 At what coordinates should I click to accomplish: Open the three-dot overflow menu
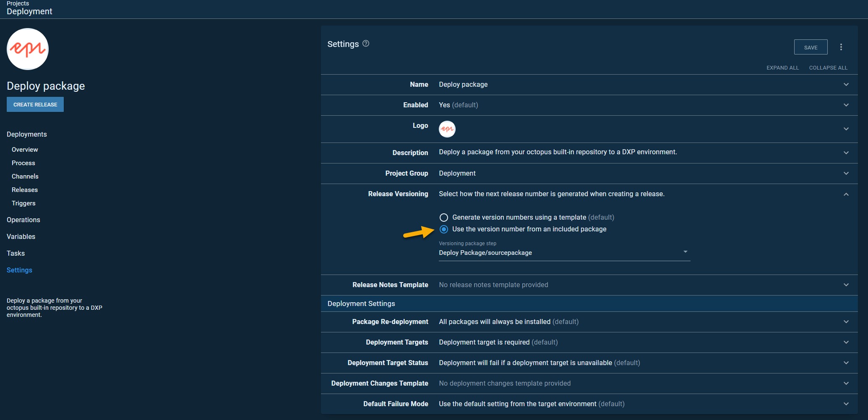(x=841, y=47)
